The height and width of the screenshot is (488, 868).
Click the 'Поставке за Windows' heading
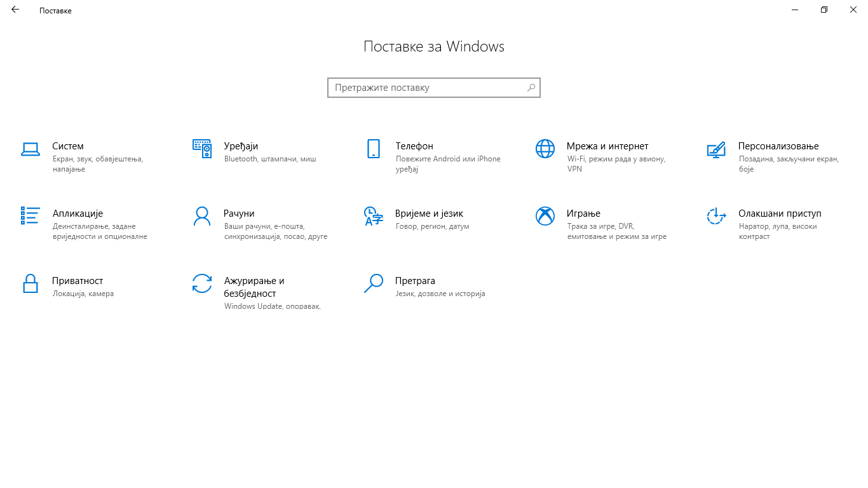pyautogui.click(x=434, y=46)
